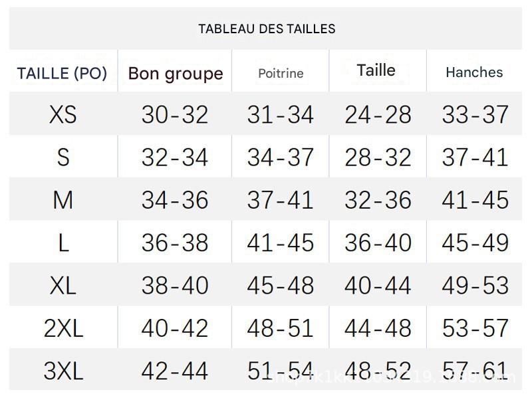
Task: Click the XS Bon groupe value 30-32
Action: coord(175,115)
